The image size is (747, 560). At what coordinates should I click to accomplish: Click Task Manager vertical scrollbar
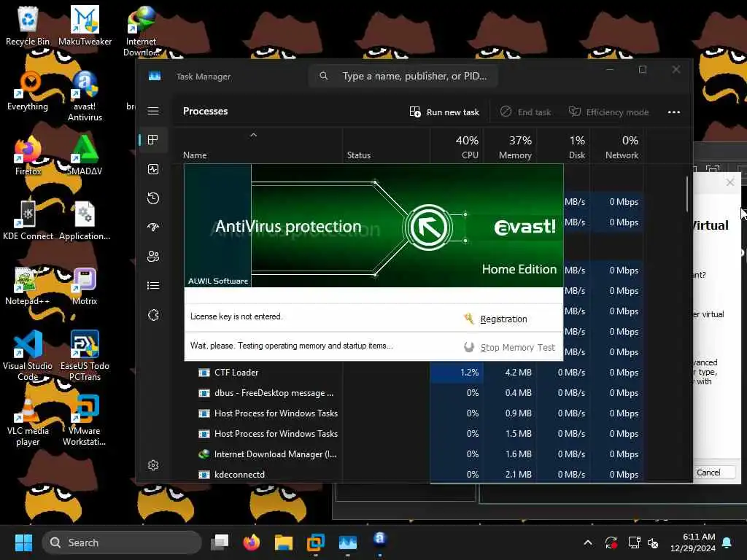coord(687,194)
